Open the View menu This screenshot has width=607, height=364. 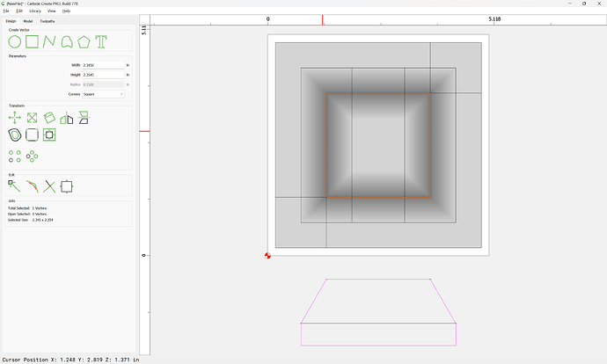[52, 11]
